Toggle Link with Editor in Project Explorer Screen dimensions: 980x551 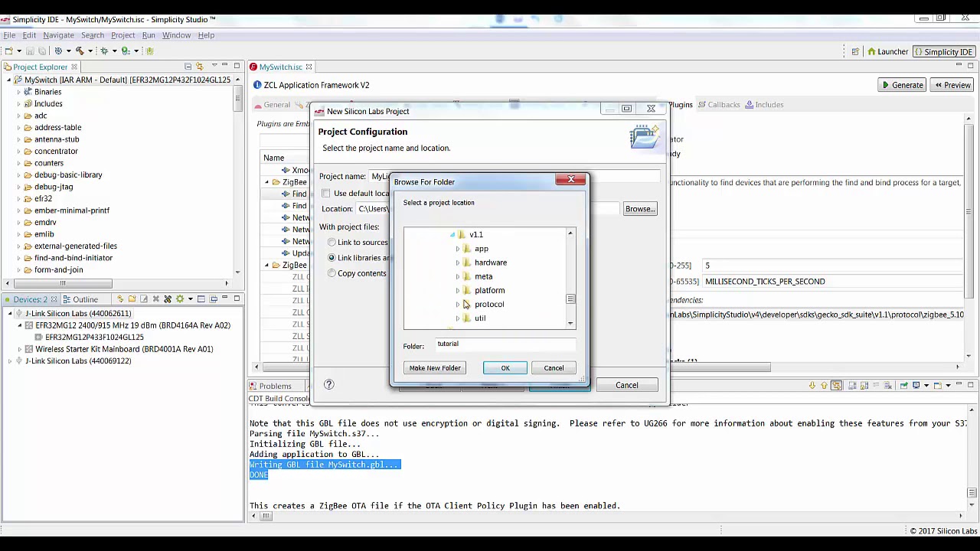tap(200, 67)
